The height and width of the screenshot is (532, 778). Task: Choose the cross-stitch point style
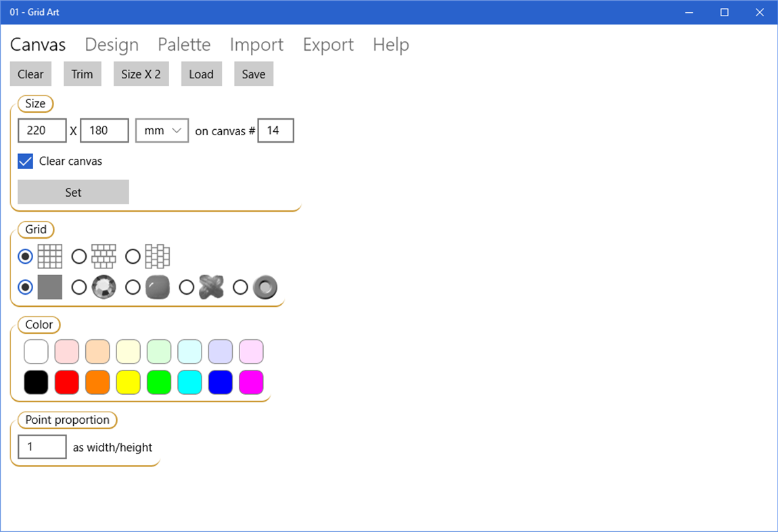click(211, 287)
